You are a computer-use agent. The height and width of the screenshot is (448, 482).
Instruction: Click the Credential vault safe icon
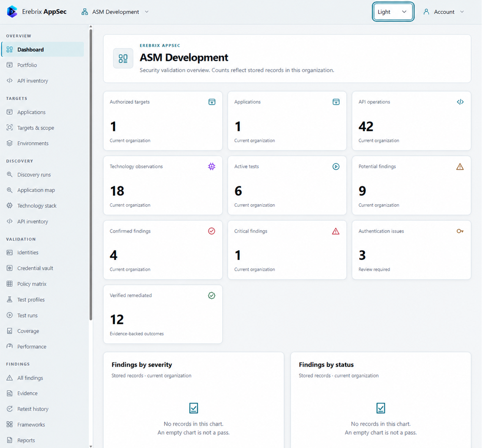pos(10,268)
